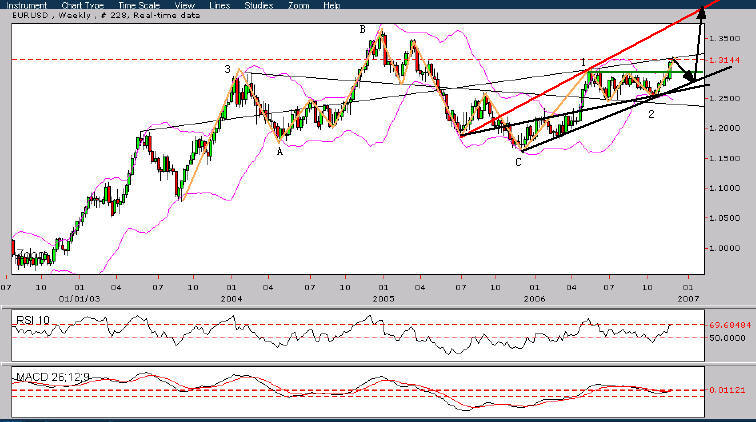Click the 1.3500 price axis label
The height and width of the screenshot is (422, 756).
pyautogui.click(x=723, y=39)
